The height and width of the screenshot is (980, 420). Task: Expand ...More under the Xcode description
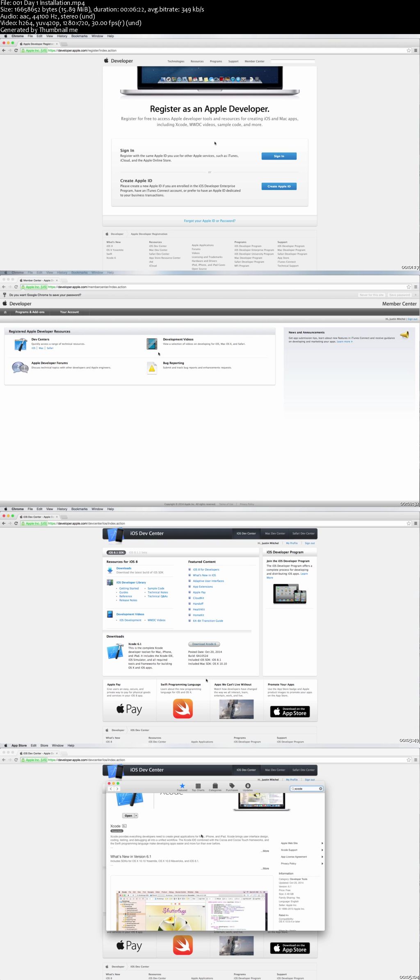coord(265,851)
